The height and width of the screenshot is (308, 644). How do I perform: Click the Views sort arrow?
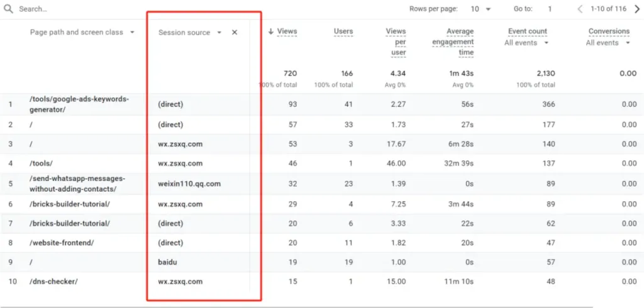pyautogui.click(x=271, y=31)
